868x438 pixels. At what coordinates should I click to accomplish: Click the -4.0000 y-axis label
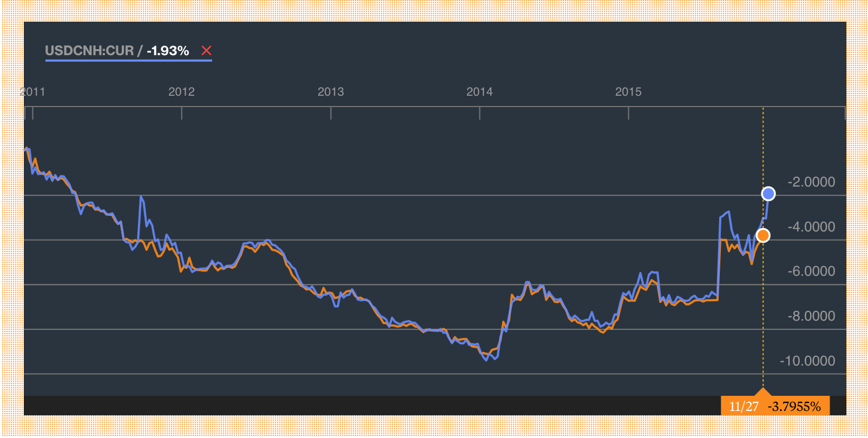tap(811, 227)
